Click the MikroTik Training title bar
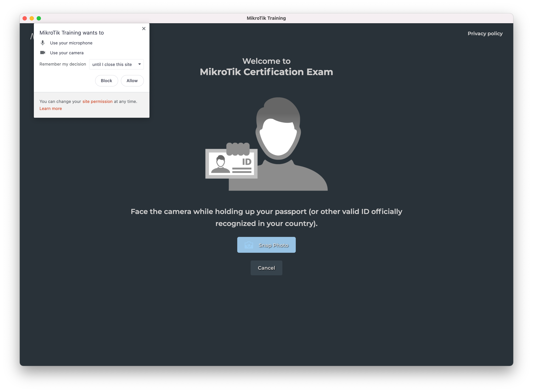Viewport: 533px width, 392px height. click(266, 18)
